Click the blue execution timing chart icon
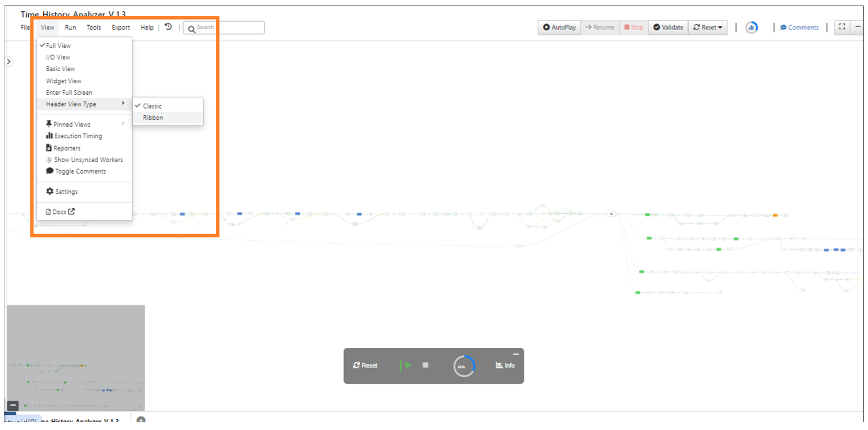 (751, 28)
